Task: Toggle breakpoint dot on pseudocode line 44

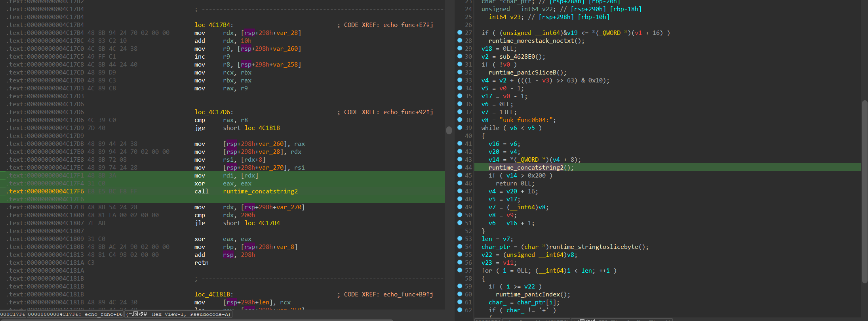Action: coord(459,167)
